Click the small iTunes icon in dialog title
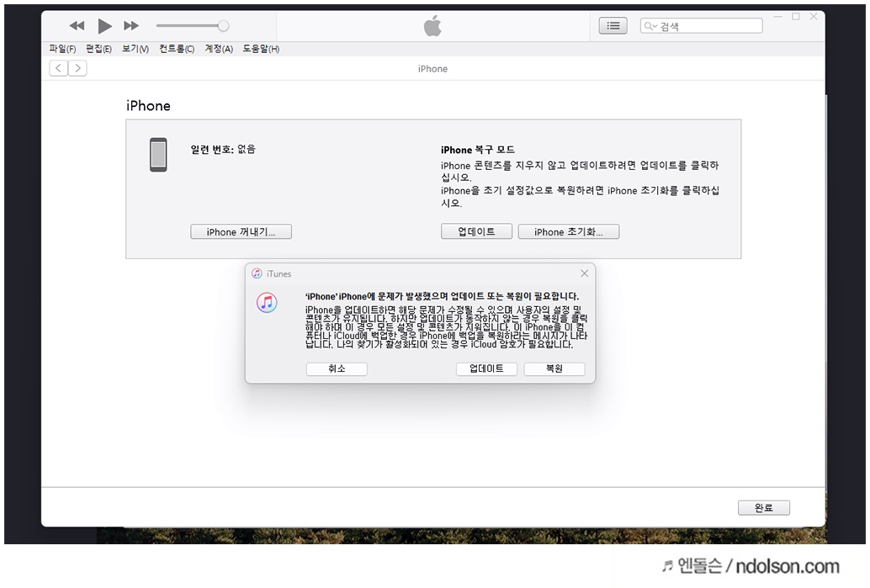 tap(257, 273)
